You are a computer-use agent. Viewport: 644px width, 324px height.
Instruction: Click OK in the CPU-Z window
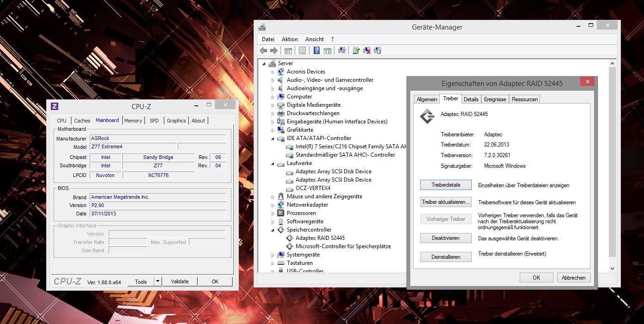[215, 281]
